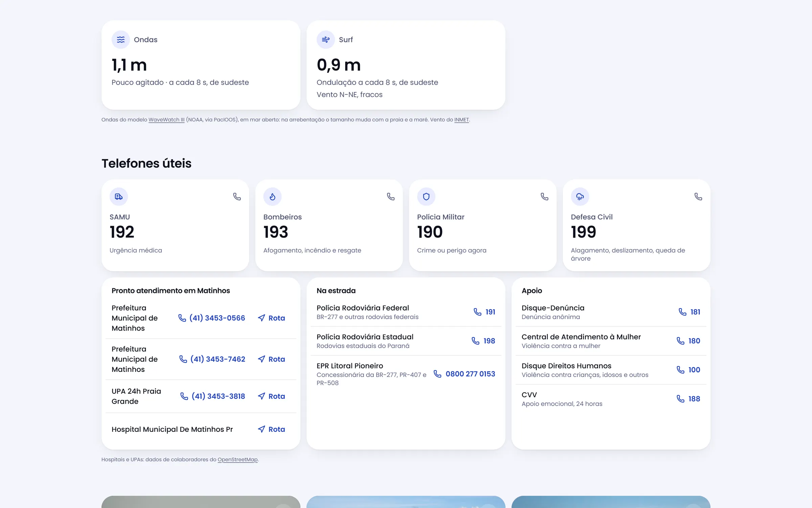Click the 1,1 m wave height value
Viewport: 812px width, 508px height.
pos(129,65)
